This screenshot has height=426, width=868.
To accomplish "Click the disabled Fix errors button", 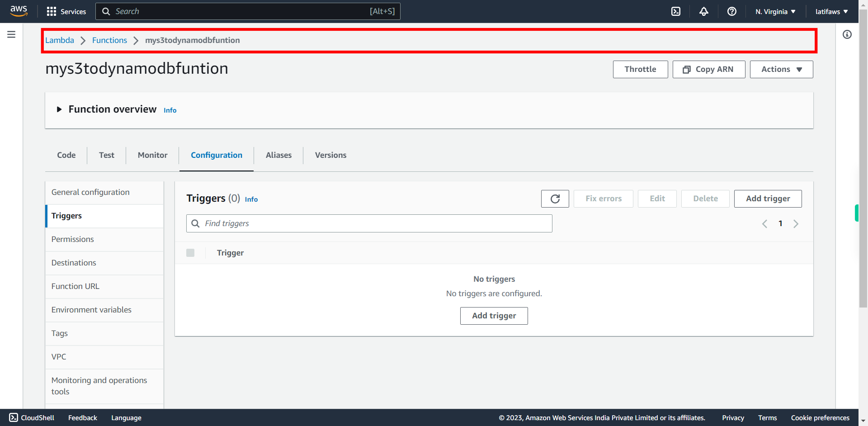I will pyautogui.click(x=604, y=199).
